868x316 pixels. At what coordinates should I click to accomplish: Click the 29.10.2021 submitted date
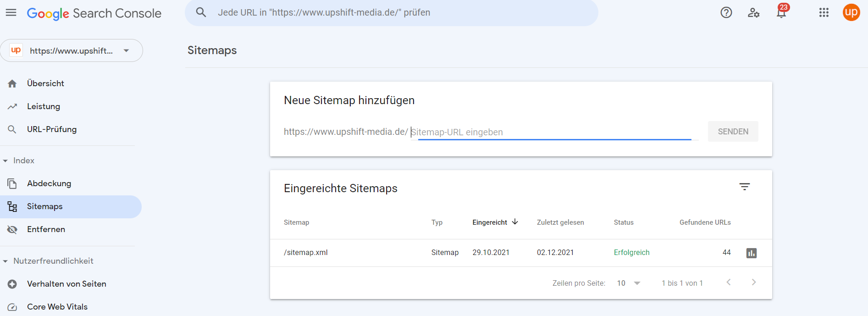(x=491, y=253)
